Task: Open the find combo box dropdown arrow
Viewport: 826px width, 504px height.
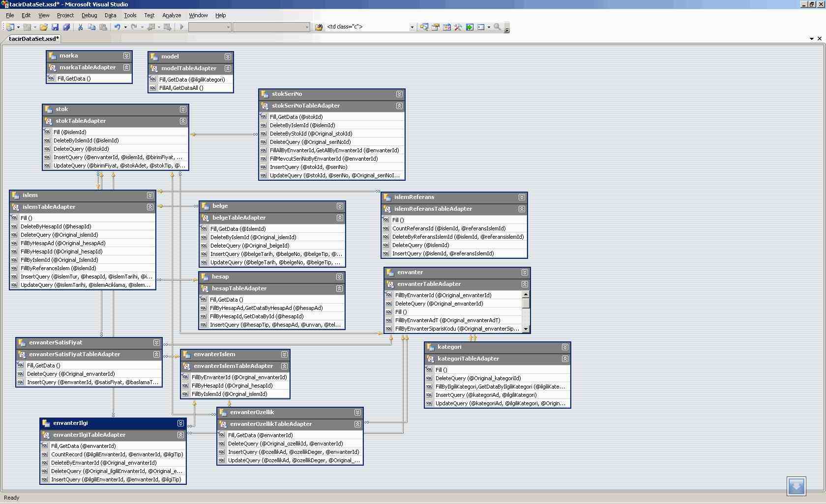Action: [x=412, y=27]
